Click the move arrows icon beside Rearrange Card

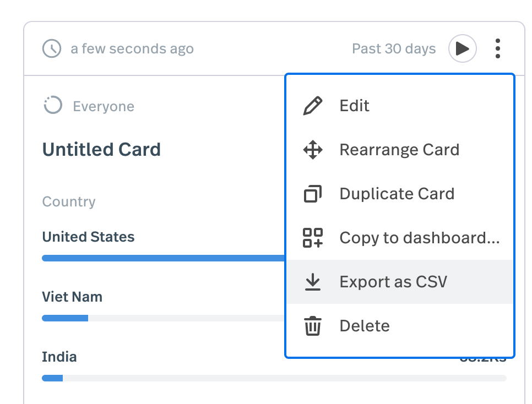[x=313, y=149]
